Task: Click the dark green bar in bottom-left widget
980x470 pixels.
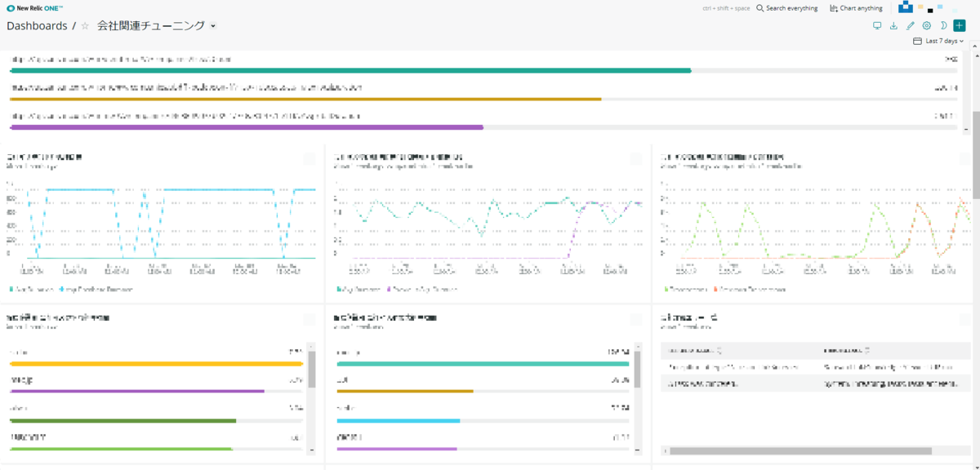Action: [x=122, y=420]
